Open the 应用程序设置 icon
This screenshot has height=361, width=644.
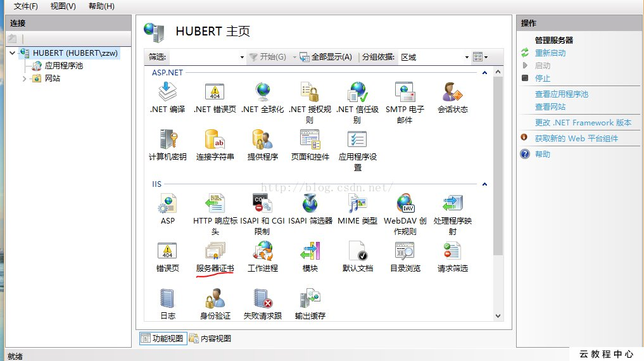(x=357, y=139)
